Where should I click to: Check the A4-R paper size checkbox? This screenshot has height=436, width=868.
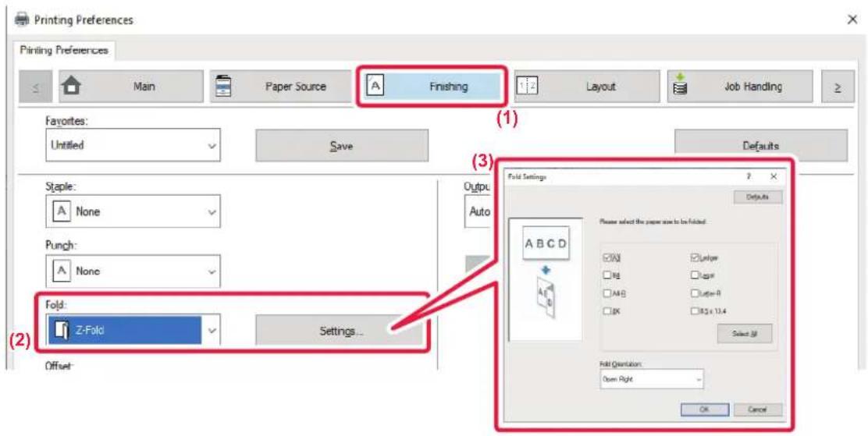[x=608, y=293]
